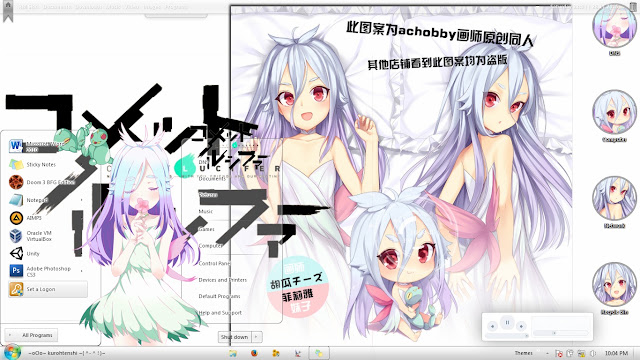
Task: Click the Shut down button
Action: pyautogui.click(x=235, y=337)
